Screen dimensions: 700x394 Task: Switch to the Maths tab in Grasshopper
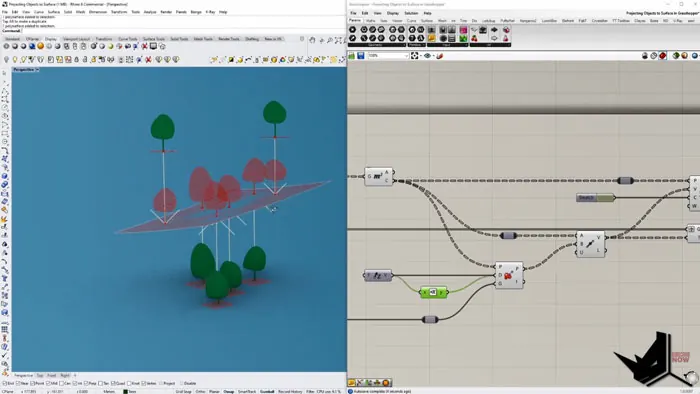coord(371,21)
